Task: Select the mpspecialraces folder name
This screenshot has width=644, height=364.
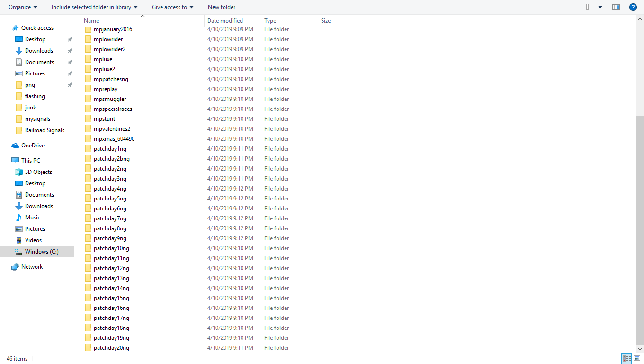Action: click(113, 109)
